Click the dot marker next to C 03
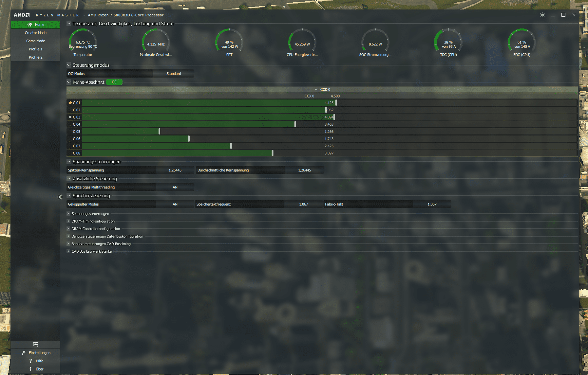The image size is (588, 375). pyautogui.click(x=70, y=117)
